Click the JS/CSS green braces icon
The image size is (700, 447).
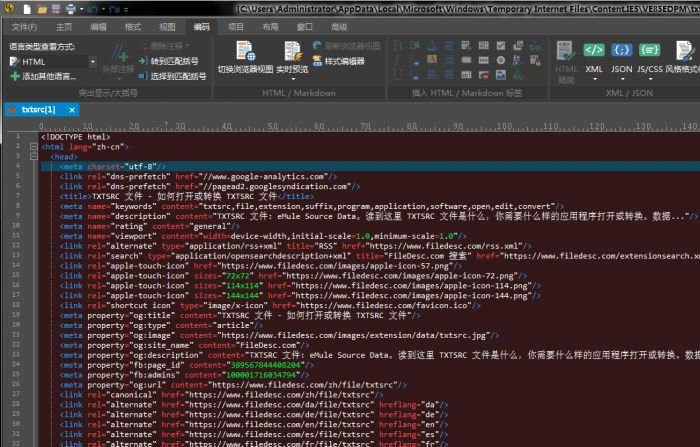649,50
